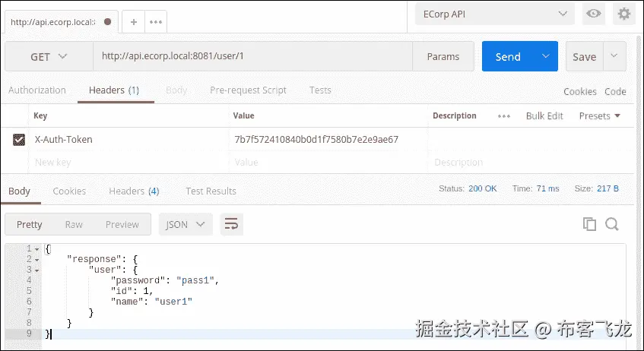Collapse the "user" object on line 3
The image size is (644, 351).
(37, 270)
